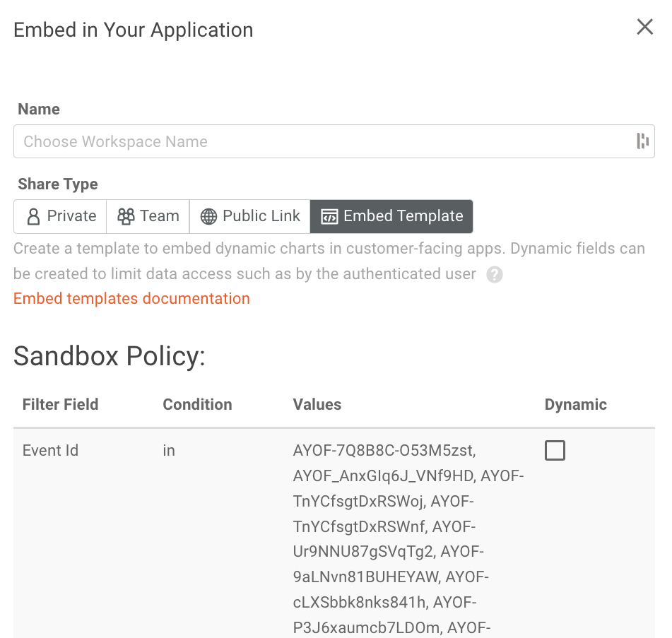Image resolution: width=672 pixels, height=638 pixels.
Task: Switch share type to Public Link
Action: pyautogui.click(x=249, y=216)
